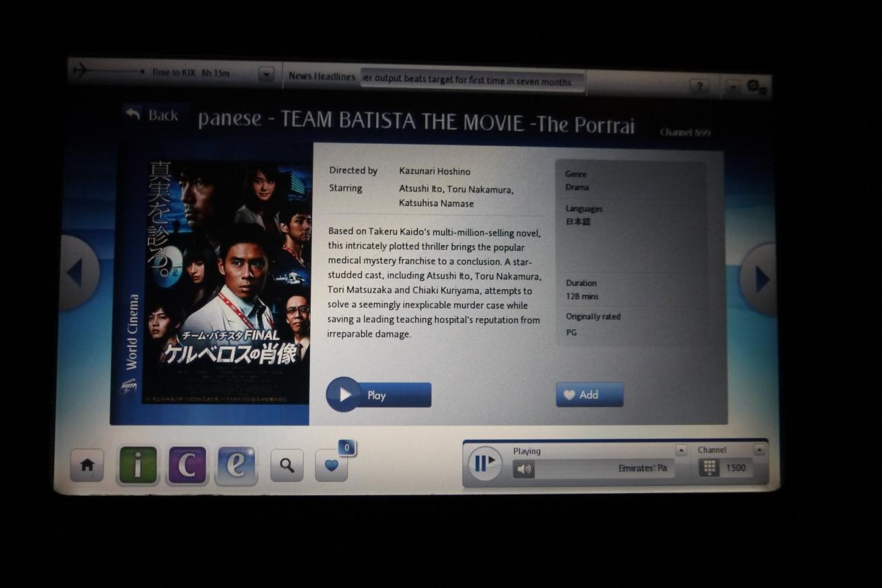Toggle play/pause for the current audio
The width and height of the screenshot is (882, 588).
tap(485, 463)
